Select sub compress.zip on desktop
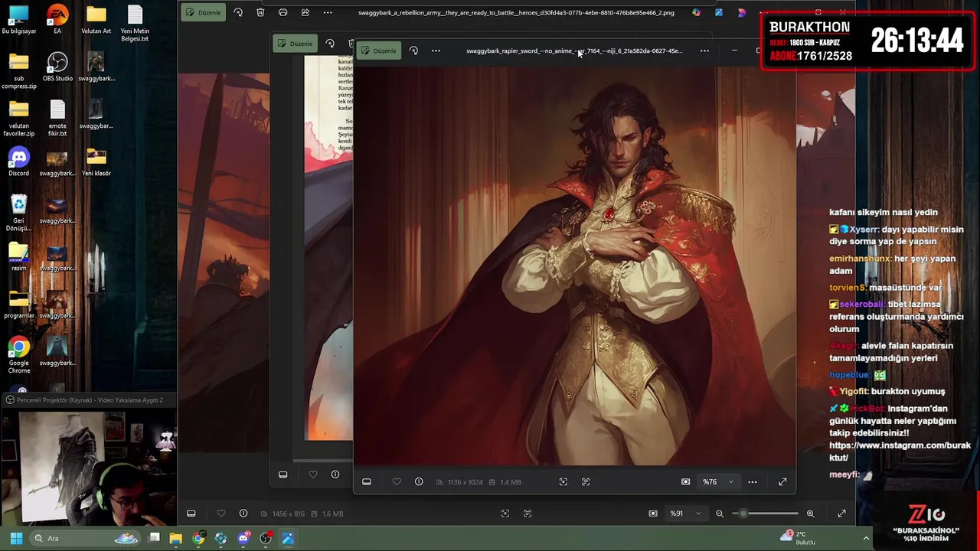 pyautogui.click(x=19, y=71)
